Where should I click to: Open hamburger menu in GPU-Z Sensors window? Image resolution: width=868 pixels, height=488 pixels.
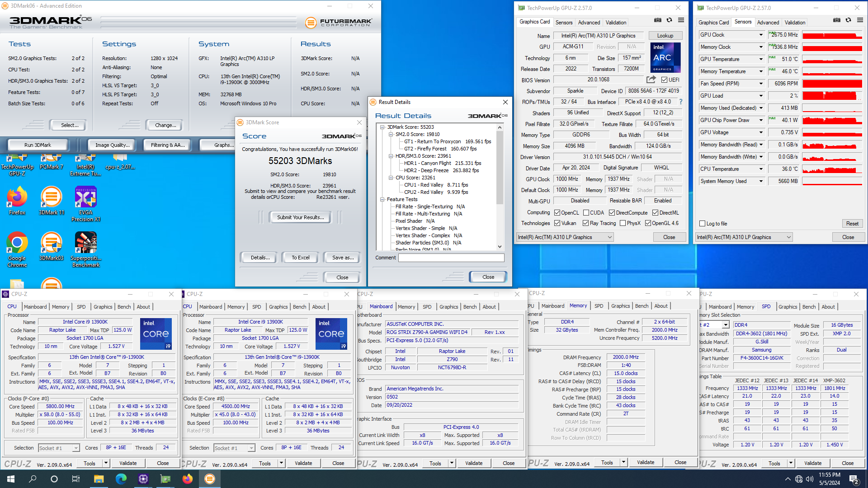coord(860,20)
